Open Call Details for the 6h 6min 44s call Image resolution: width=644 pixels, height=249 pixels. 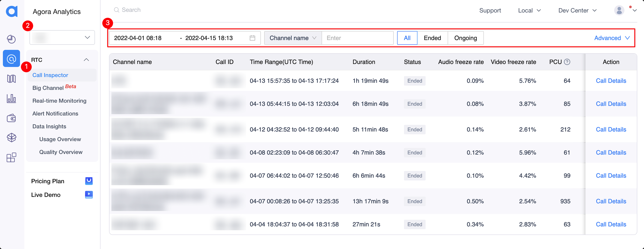pyautogui.click(x=611, y=176)
